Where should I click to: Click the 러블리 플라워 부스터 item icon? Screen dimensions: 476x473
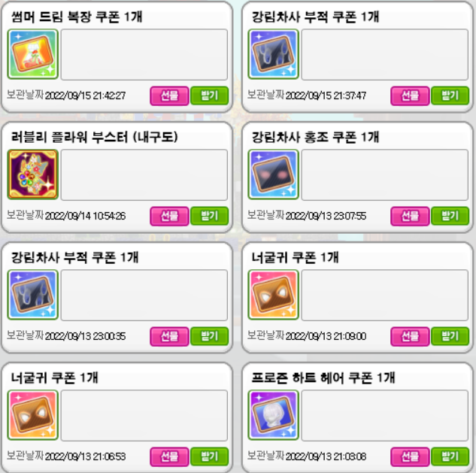tap(33, 174)
